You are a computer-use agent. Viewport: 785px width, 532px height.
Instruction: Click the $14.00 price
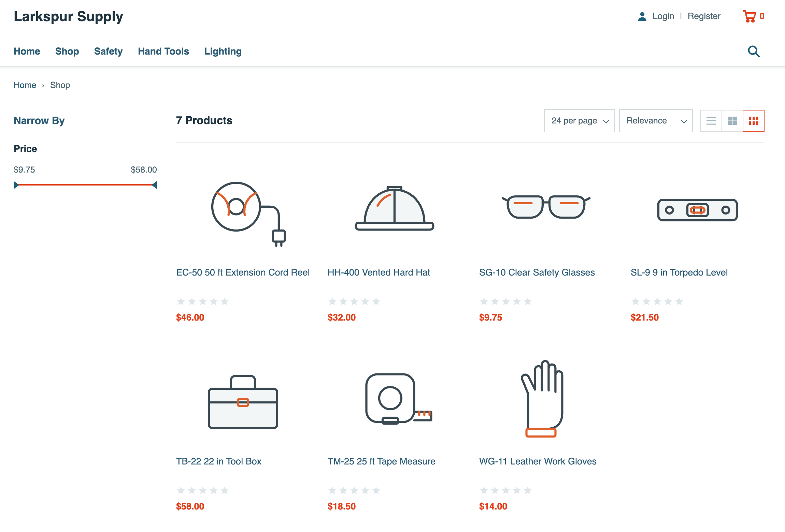[x=493, y=506]
